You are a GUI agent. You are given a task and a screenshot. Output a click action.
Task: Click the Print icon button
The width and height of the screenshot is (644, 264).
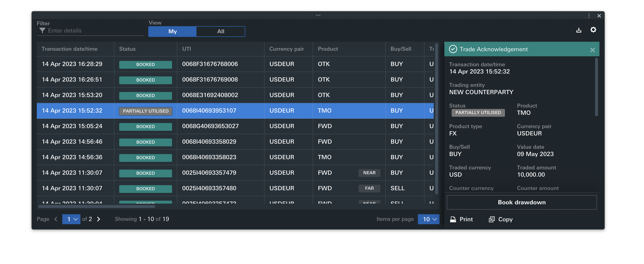453,219
